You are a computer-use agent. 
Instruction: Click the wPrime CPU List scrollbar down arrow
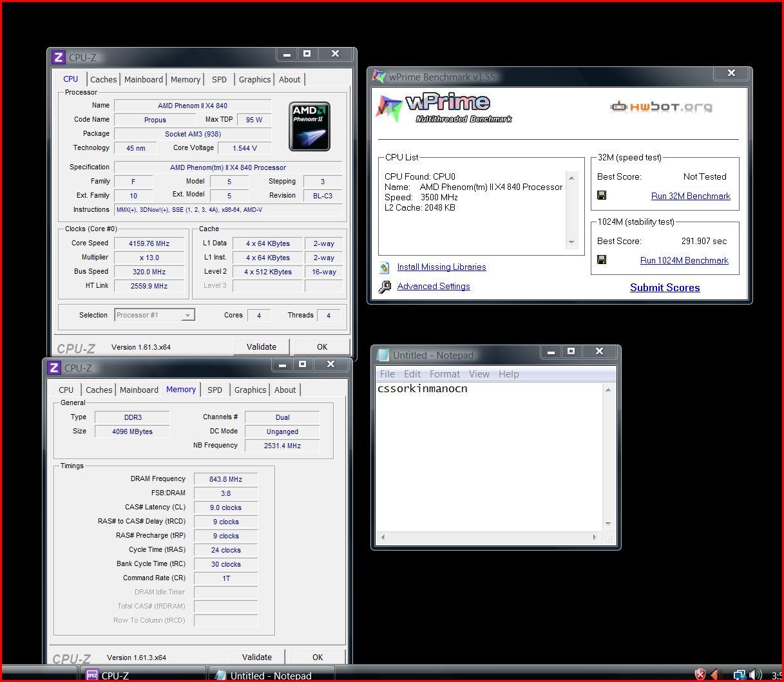[571, 242]
